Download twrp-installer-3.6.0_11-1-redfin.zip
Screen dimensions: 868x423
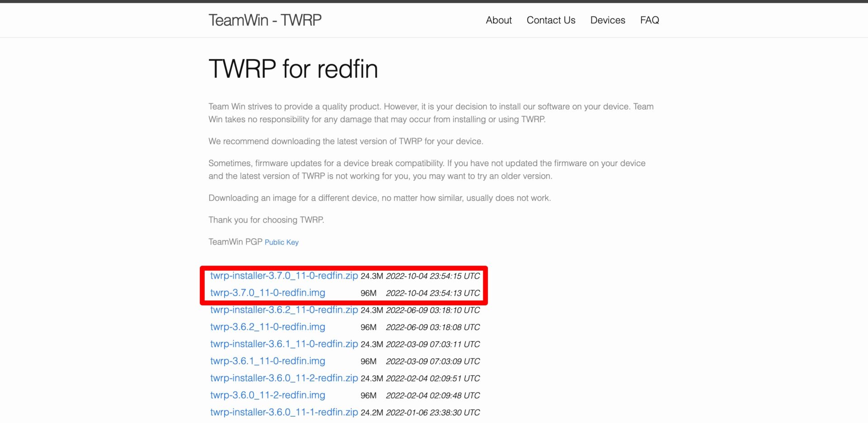pos(283,412)
